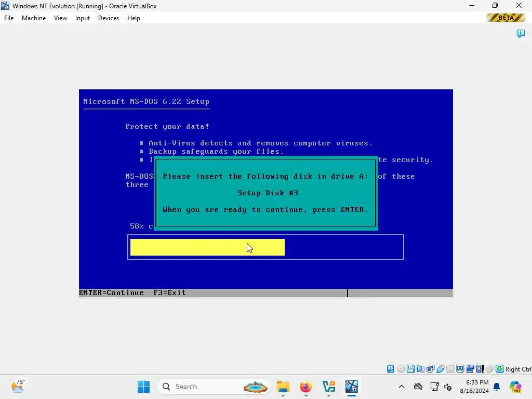Click the VirtualBox BETA badge
Screen dimensions: 532x399
coord(506,18)
